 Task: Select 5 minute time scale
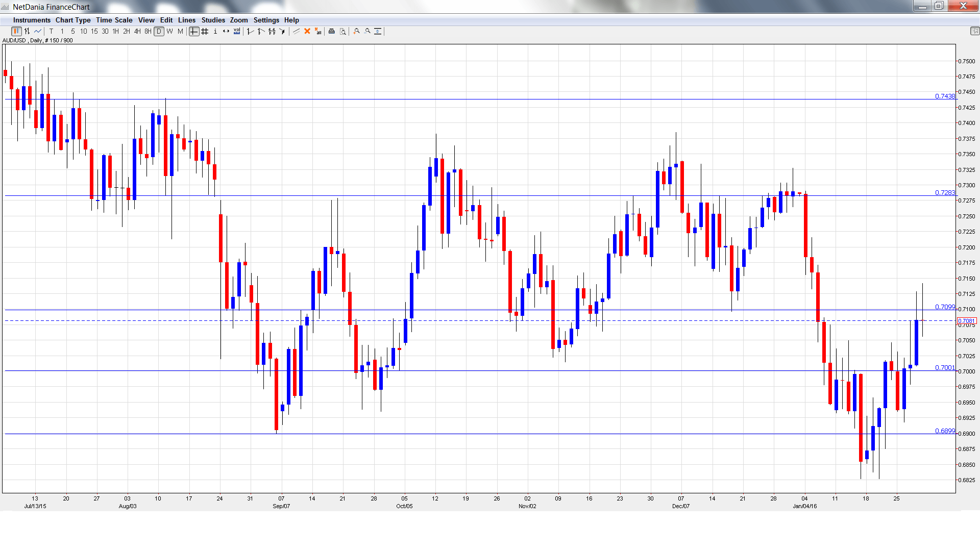tap(73, 32)
